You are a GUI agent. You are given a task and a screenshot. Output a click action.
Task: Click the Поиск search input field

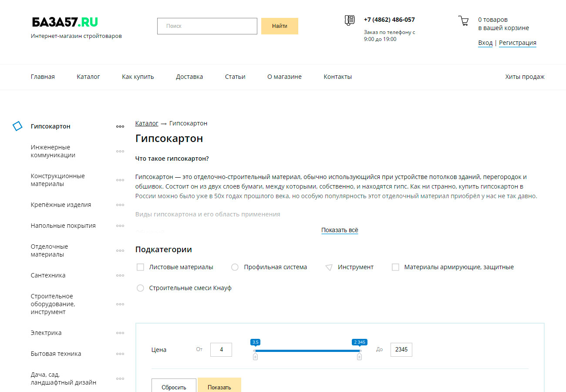click(207, 26)
